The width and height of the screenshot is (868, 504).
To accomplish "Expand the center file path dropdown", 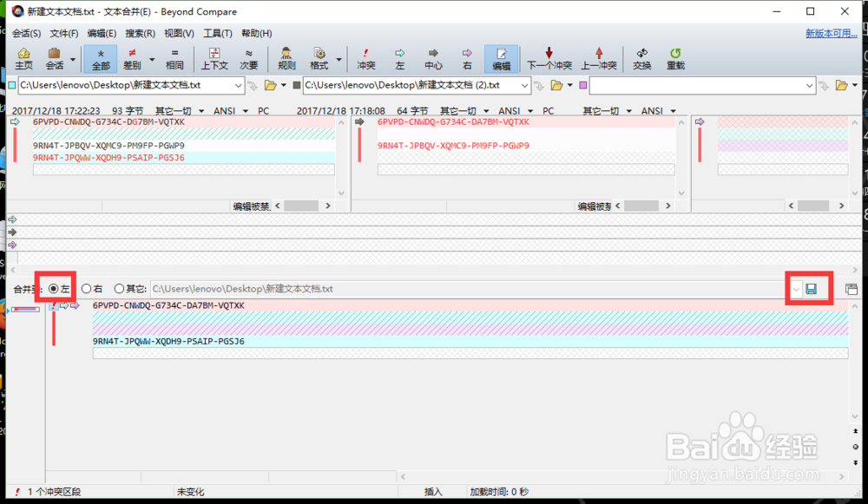I will (x=524, y=86).
